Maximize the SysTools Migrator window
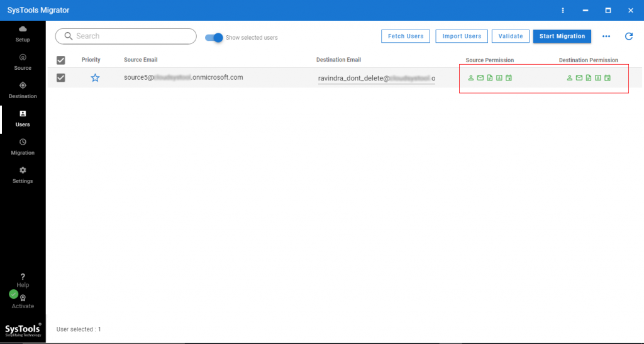This screenshot has height=344, width=644. point(608,11)
